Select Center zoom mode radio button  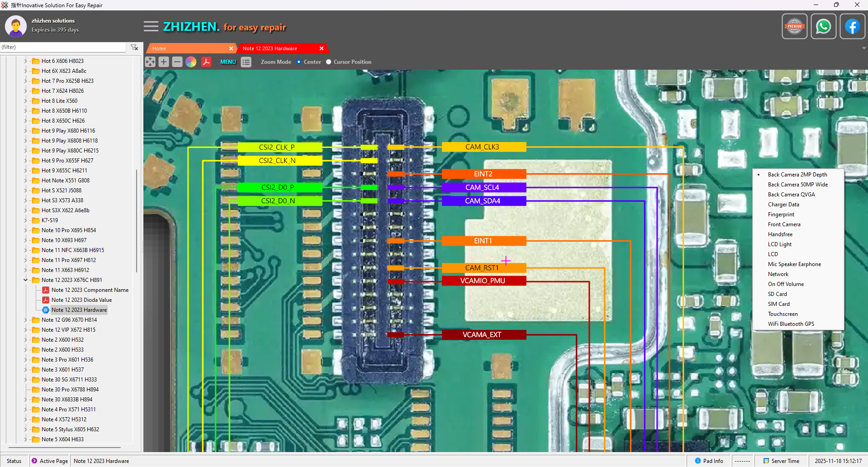(299, 62)
